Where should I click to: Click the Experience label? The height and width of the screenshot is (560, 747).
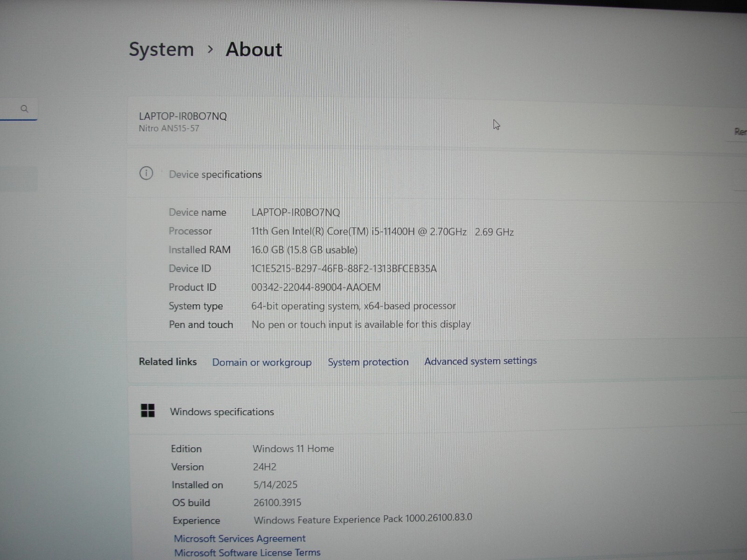point(196,521)
